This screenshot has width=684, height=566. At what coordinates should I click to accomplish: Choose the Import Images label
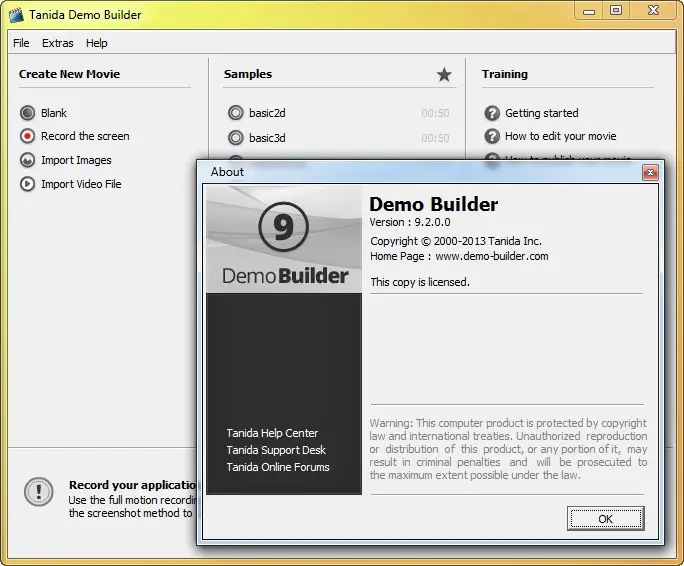(x=76, y=160)
